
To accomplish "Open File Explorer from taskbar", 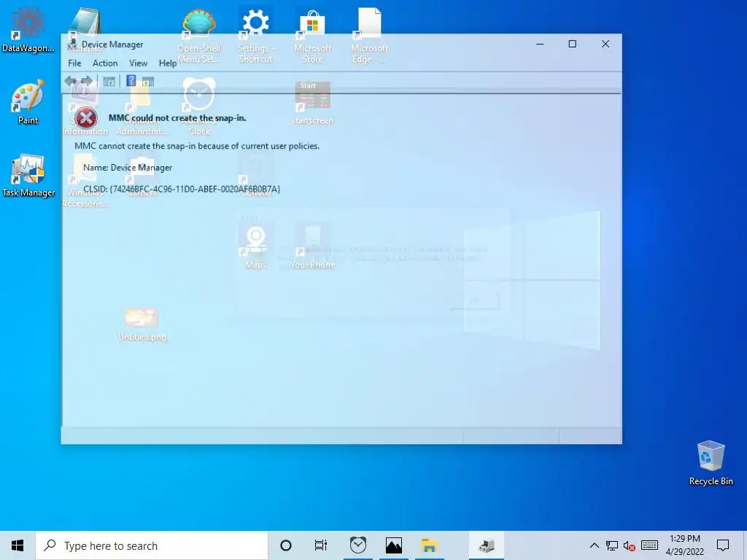I will [430, 545].
